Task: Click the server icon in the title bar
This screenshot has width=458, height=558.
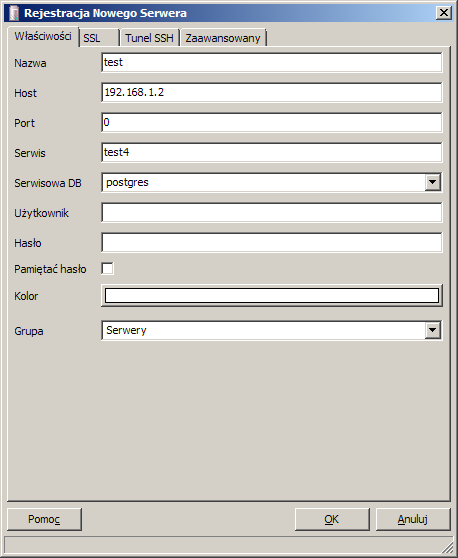Action: pyautogui.click(x=14, y=13)
